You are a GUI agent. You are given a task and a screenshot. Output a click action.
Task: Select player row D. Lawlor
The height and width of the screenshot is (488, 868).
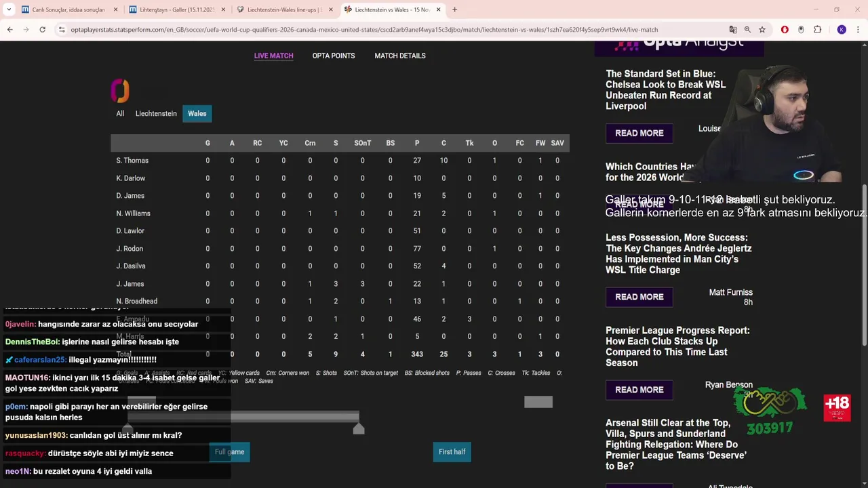click(x=340, y=231)
